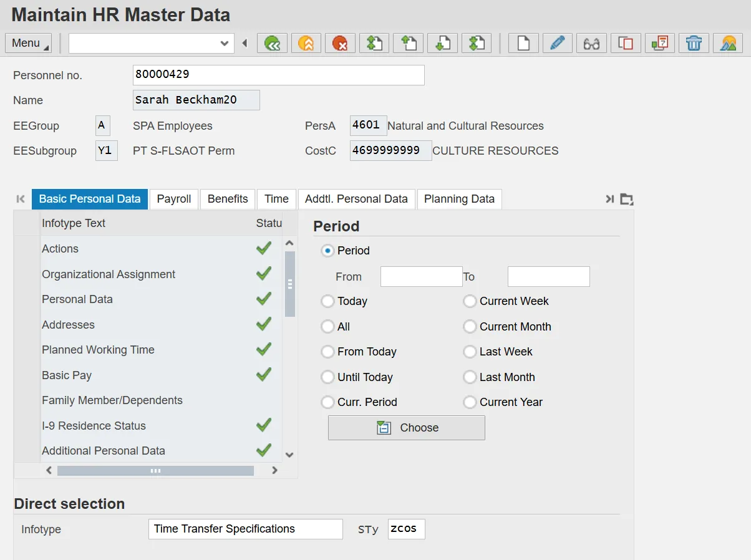Image resolution: width=751 pixels, height=560 pixels.
Task: Open the Menu dropdown button
Action: pyautogui.click(x=28, y=43)
